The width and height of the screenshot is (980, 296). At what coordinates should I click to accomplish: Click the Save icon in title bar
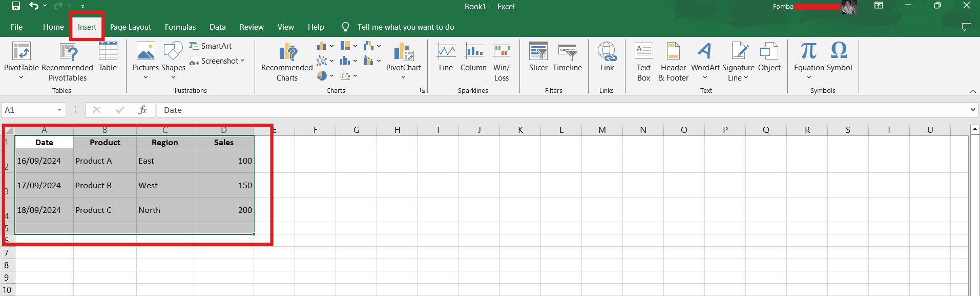[16, 6]
